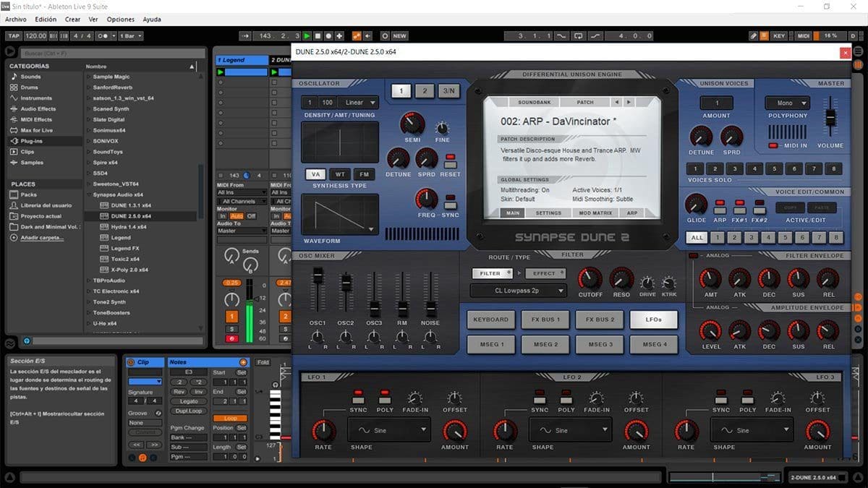Screen dimensions: 868x488
Task: Click the CUTOFF filter knob
Action: tap(590, 278)
